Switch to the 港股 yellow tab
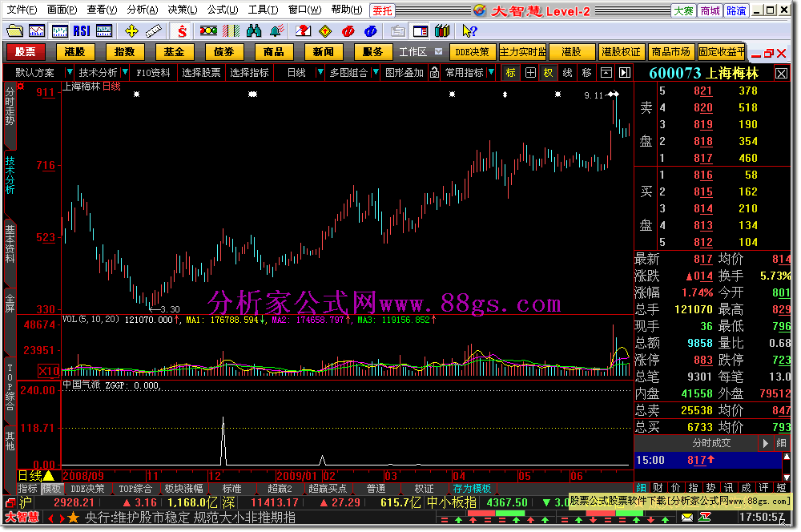801x532 pixels. (74, 51)
